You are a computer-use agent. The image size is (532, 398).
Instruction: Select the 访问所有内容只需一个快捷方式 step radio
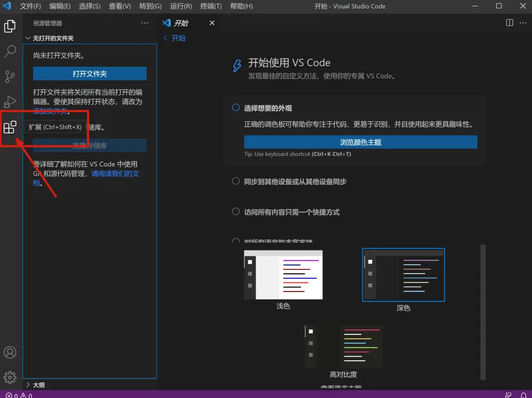[x=235, y=212]
